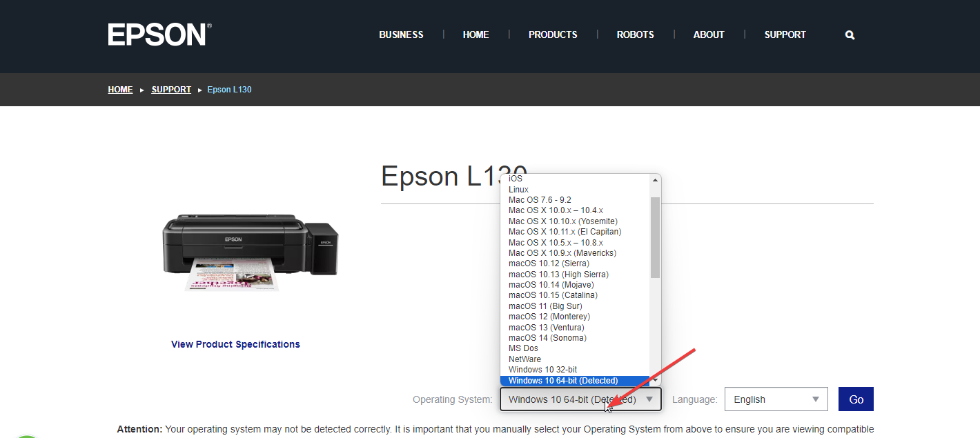This screenshot has height=438, width=980.
Task: Select Mac OS X 10.5.x – 10.8.x option
Action: tap(576, 243)
